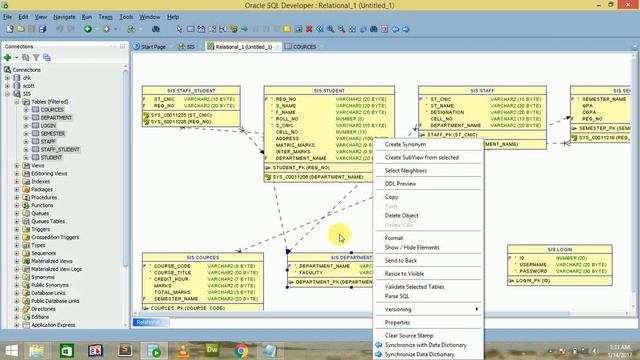The image size is (640, 360).
Task: Open the Windows Start button
Action: (x=11, y=351)
